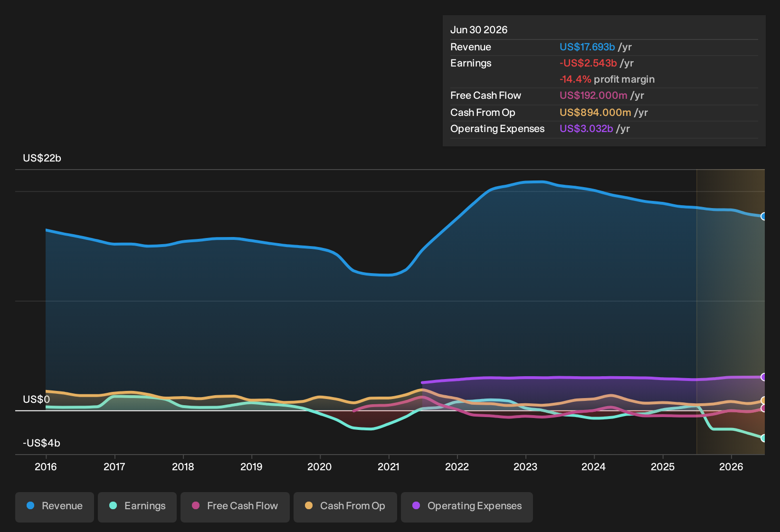Click the teal Earnings endpoint marker
The image size is (780, 532).
point(763,438)
